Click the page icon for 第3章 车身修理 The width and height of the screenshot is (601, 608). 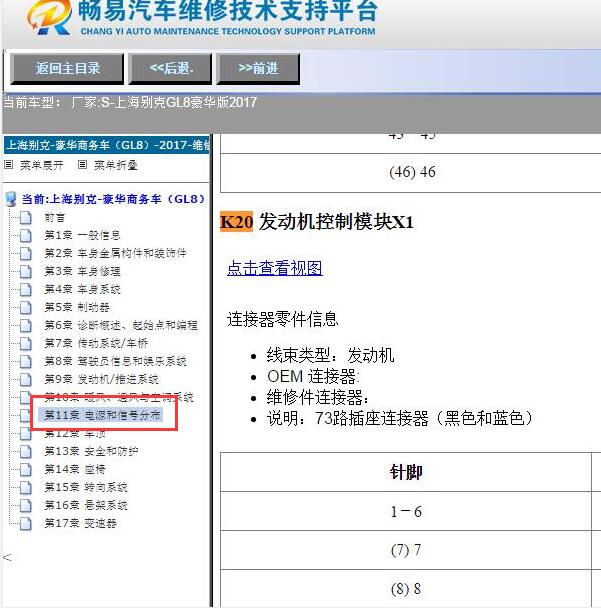(26, 271)
